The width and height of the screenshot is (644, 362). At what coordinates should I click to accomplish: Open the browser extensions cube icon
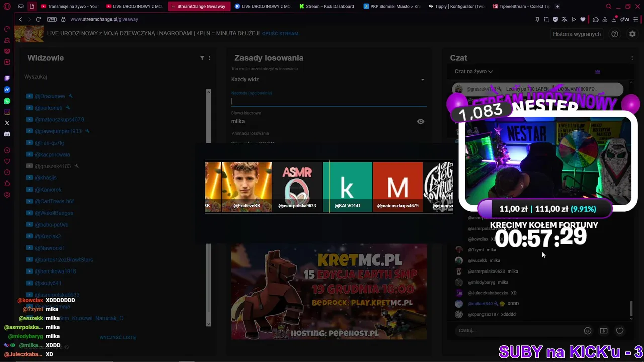coord(596,19)
